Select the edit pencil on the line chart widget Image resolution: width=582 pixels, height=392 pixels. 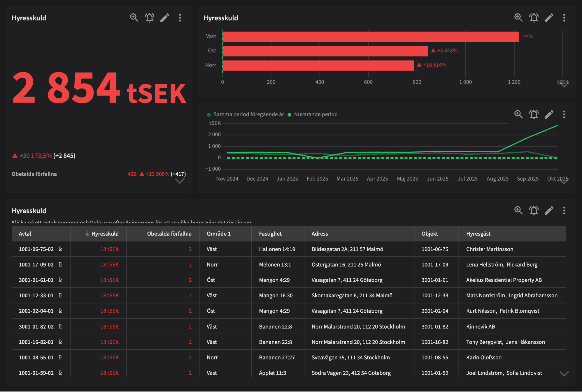pyautogui.click(x=549, y=114)
